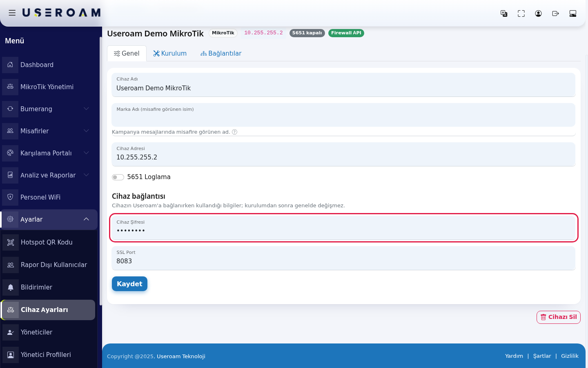
Task: Click the Personel WiFi shield icon
Action: [x=10, y=197]
